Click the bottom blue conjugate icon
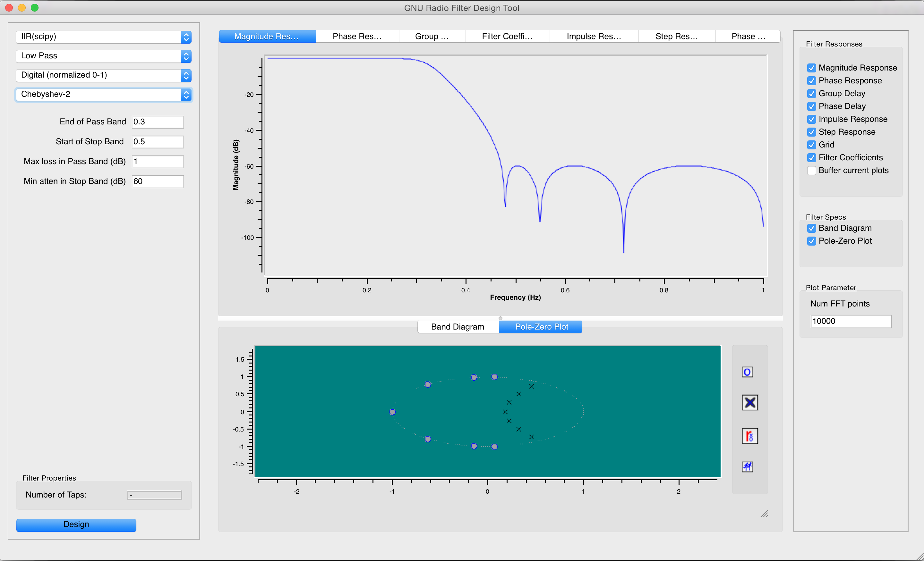The width and height of the screenshot is (924, 561). point(747,466)
